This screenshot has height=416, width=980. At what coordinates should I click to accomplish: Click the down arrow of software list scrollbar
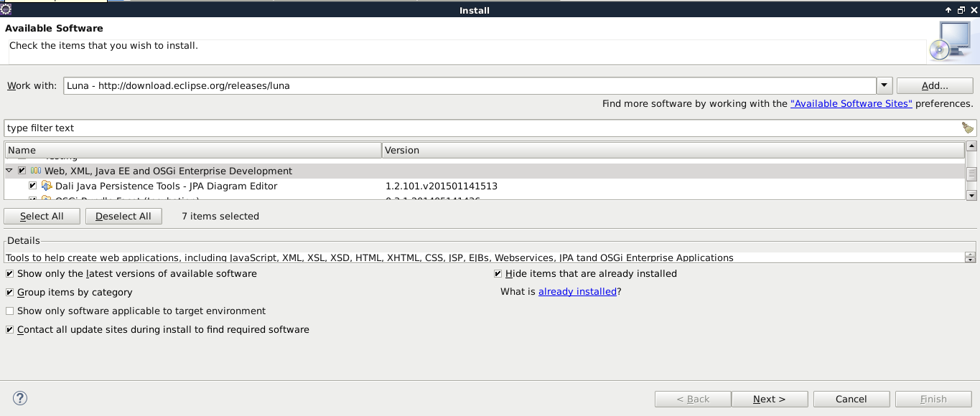[x=971, y=195]
